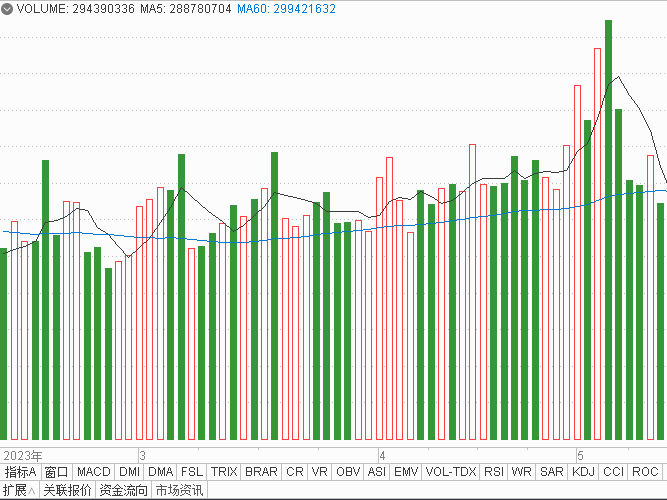Expand the 扩展 panel arrow

pos(31,491)
